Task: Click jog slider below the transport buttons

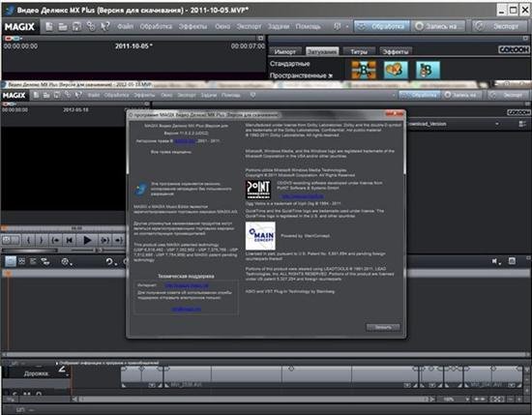Action: (30, 251)
